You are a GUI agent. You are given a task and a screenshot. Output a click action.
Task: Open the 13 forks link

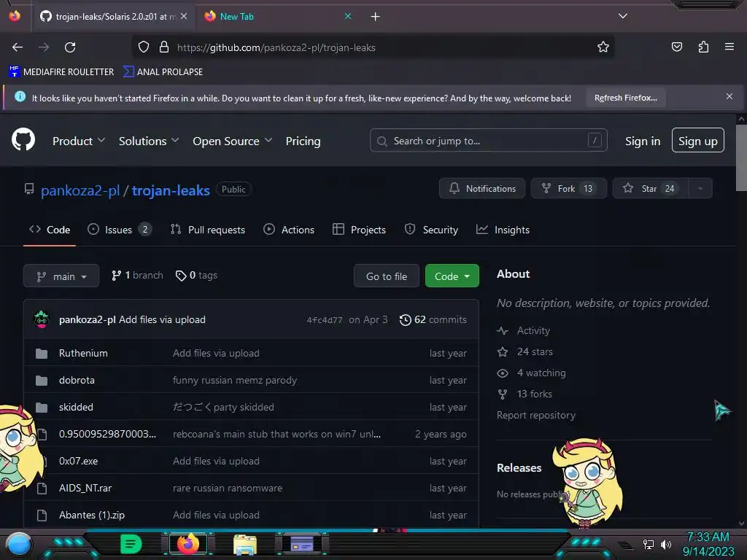click(x=525, y=394)
